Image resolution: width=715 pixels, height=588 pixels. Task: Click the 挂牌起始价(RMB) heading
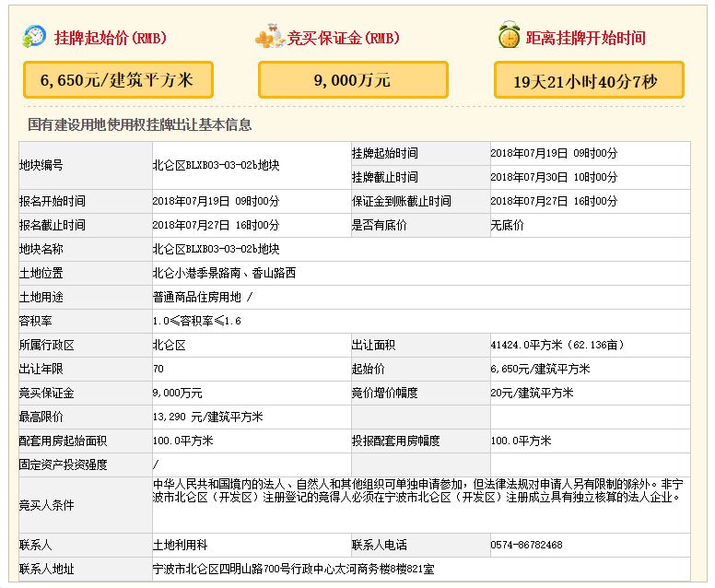click(111, 38)
